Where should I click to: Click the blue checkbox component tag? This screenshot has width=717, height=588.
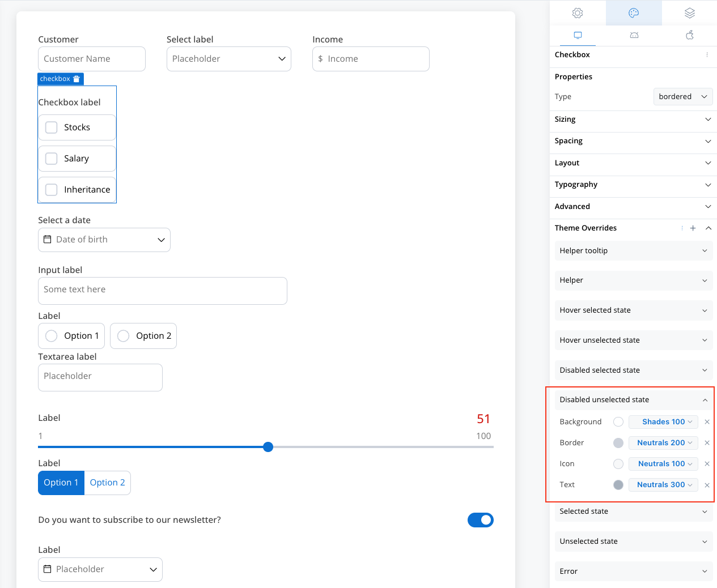(61, 79)
